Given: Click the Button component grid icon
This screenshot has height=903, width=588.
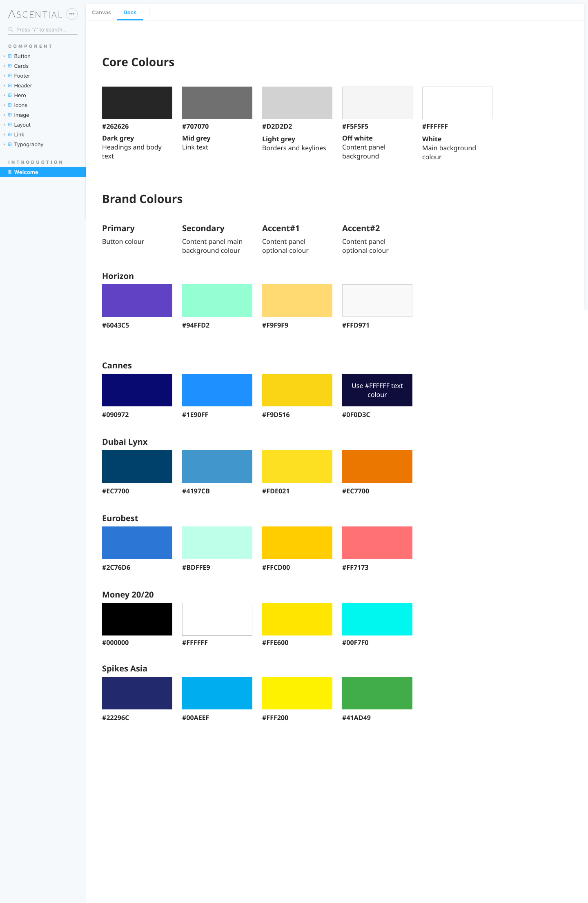Looking at the screenshot, I should pos(10,56).
